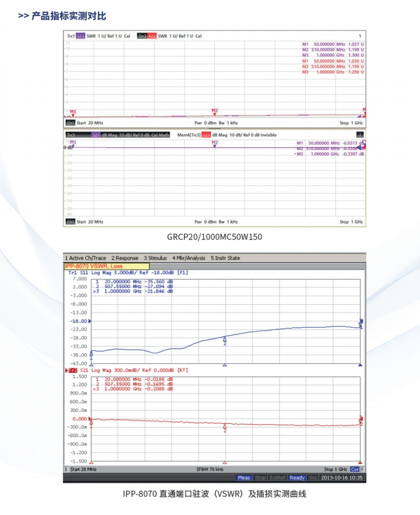Viewport: 420px width, 515px height.
Task: Open the Active Ch/Trace menu
Action: coord(85,258)
